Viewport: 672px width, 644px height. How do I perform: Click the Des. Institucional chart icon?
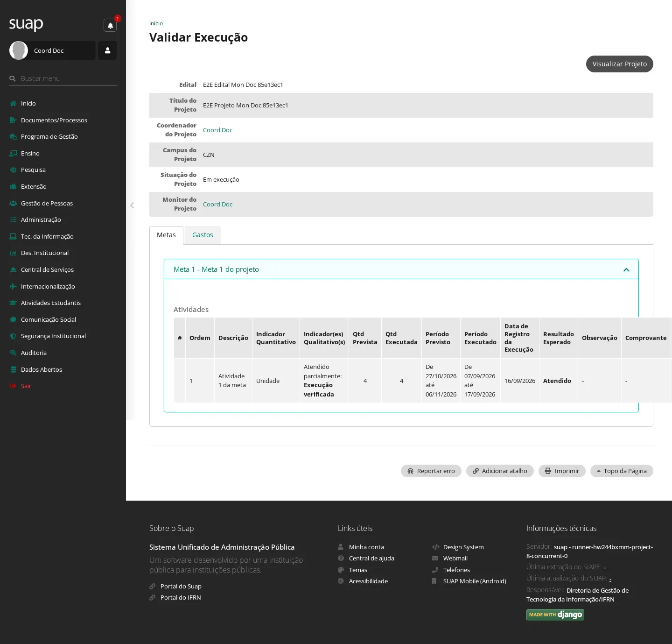(x=13, y=253)
